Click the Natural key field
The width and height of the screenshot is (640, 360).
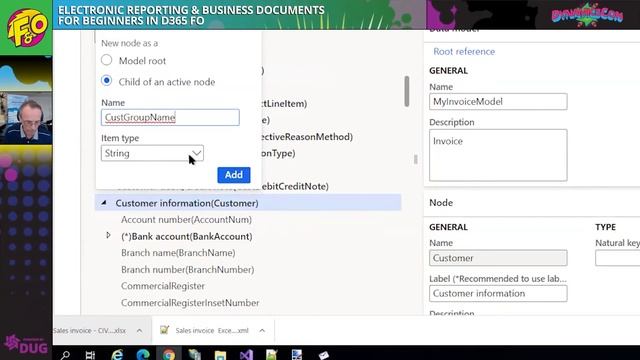coord(618,258)
